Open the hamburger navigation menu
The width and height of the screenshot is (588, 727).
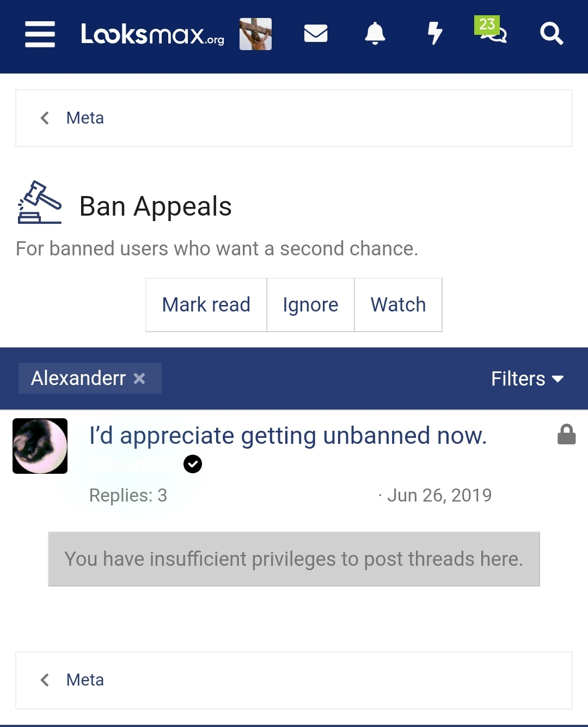click(40, 34)
